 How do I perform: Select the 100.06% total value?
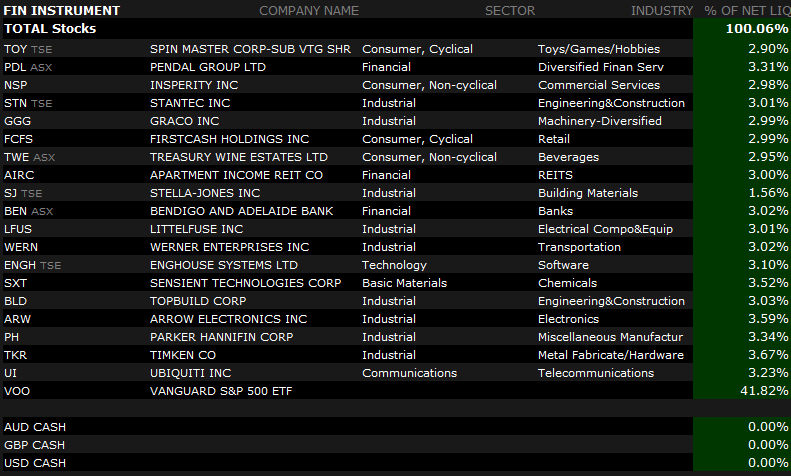pyautogui.click(x=756, y=29)
